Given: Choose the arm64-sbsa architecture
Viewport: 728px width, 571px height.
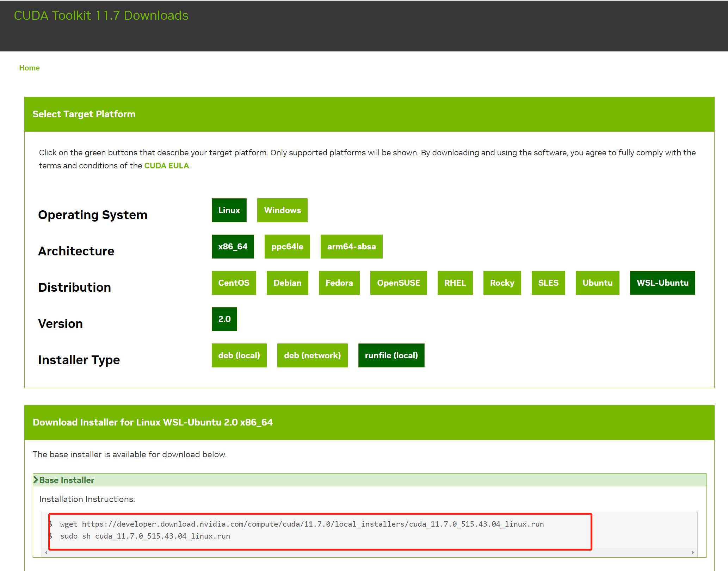Looking at the screenshot, I should [351, 247].
